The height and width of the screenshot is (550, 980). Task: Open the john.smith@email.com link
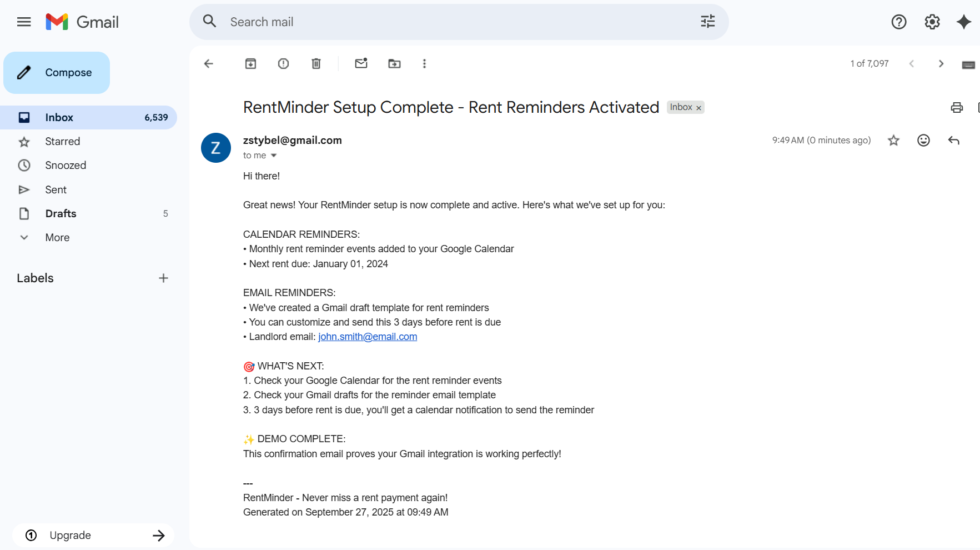[367, 337]
